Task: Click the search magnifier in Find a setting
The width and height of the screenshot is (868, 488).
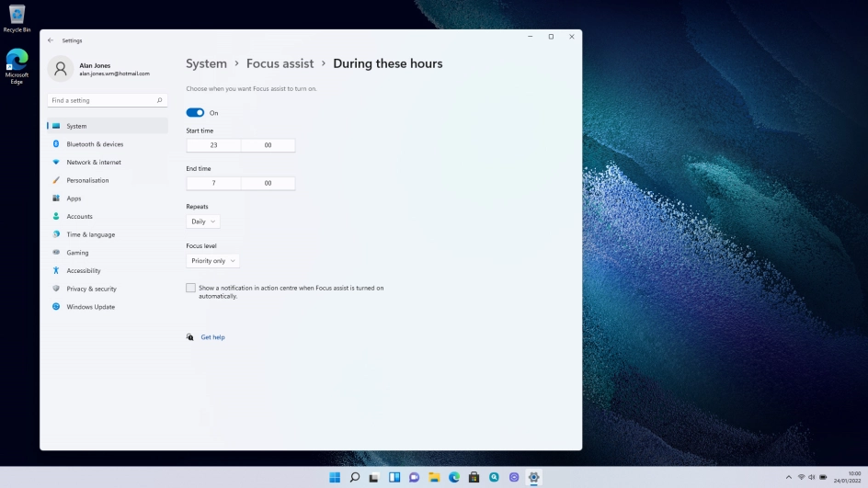Action: point(160,100)
